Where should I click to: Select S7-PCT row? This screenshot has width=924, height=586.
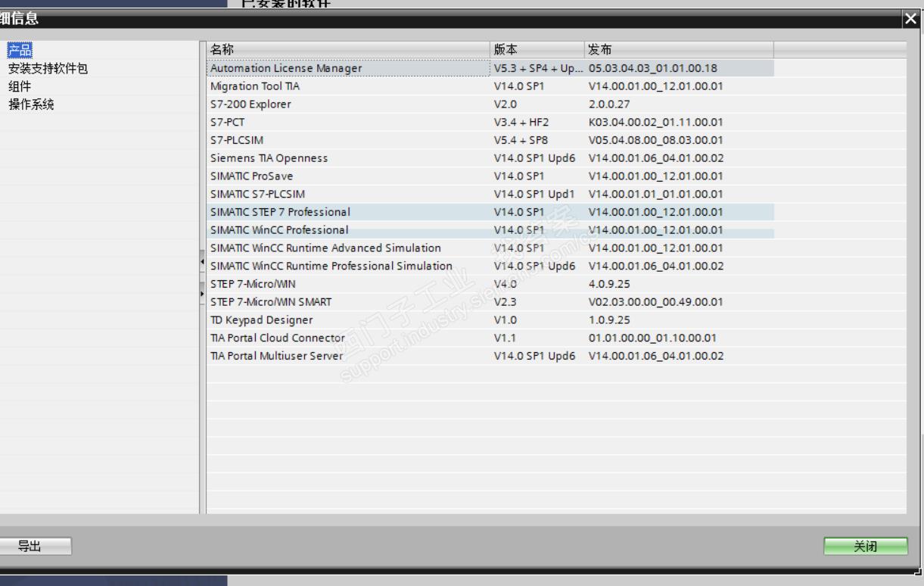pyautogui.click(x=490, y=122)
